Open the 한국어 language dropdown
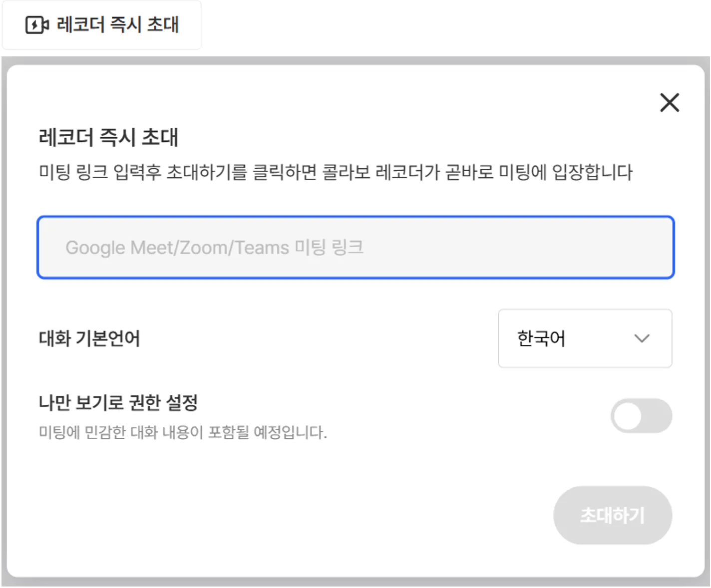711x588 pixels. coord(585,338)
